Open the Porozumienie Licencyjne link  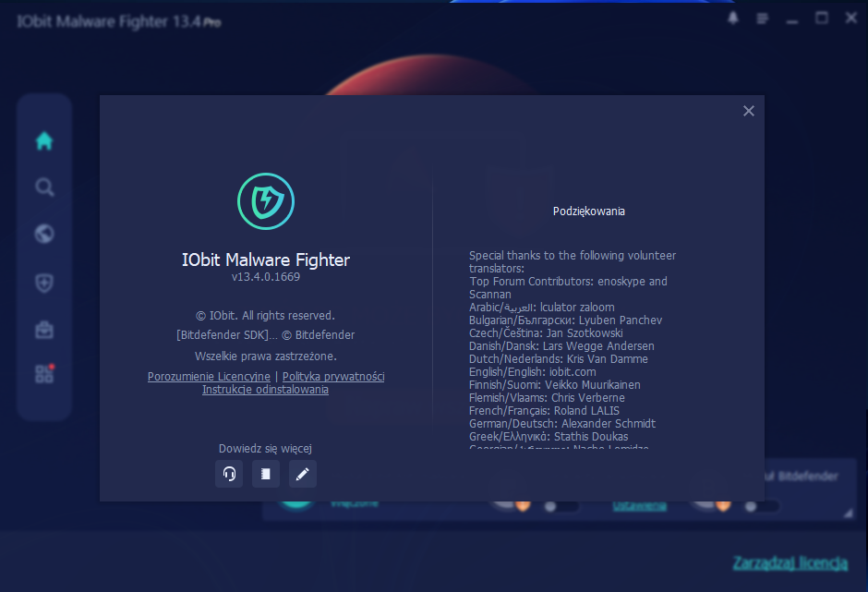pyautogui.click(x=209, y=377)
